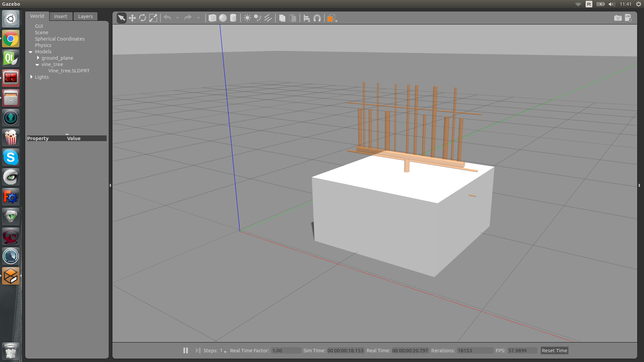The image size is (644, 362).
Task: Add a point light
Action: [247, 18]
